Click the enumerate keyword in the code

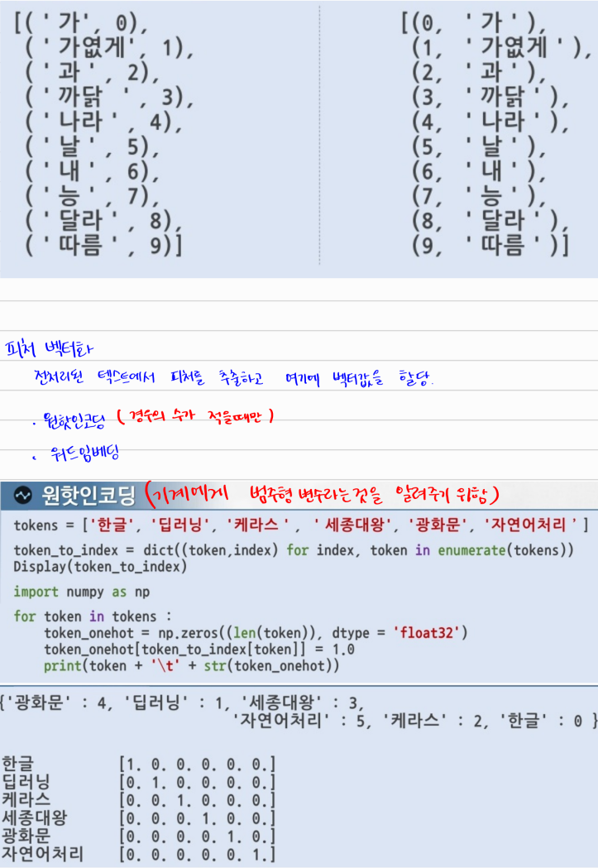tap(472, 550)
